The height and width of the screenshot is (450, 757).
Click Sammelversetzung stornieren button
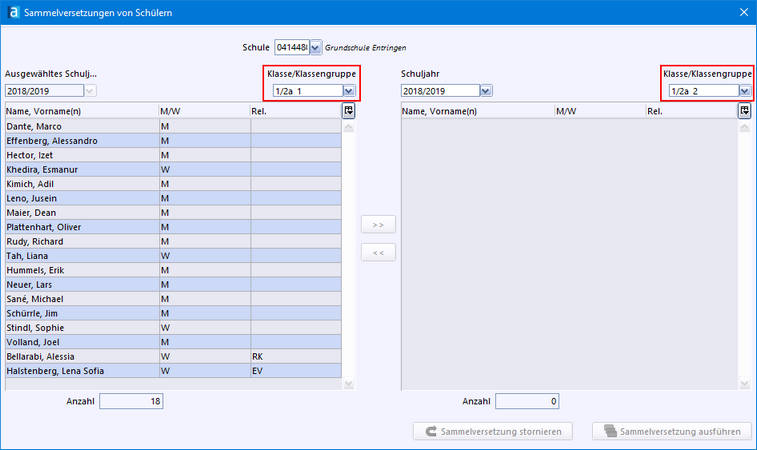click(493, 432)
